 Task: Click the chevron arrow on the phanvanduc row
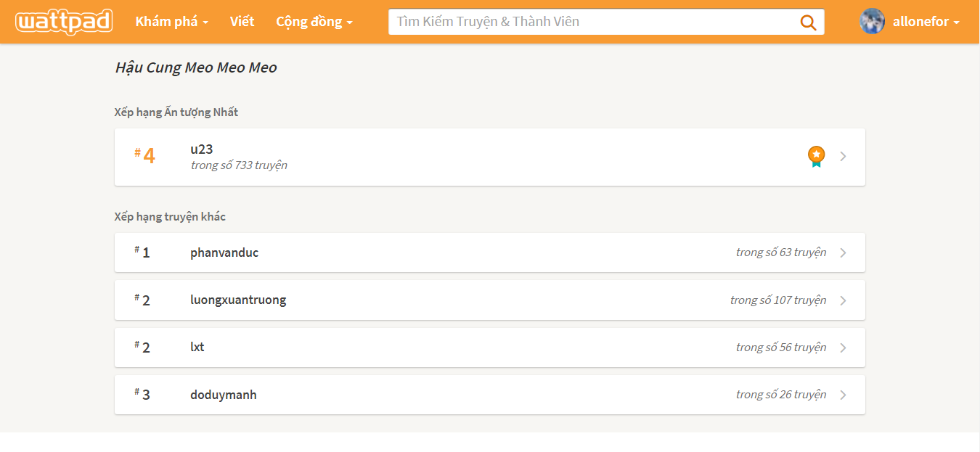[x=843, y=252]
